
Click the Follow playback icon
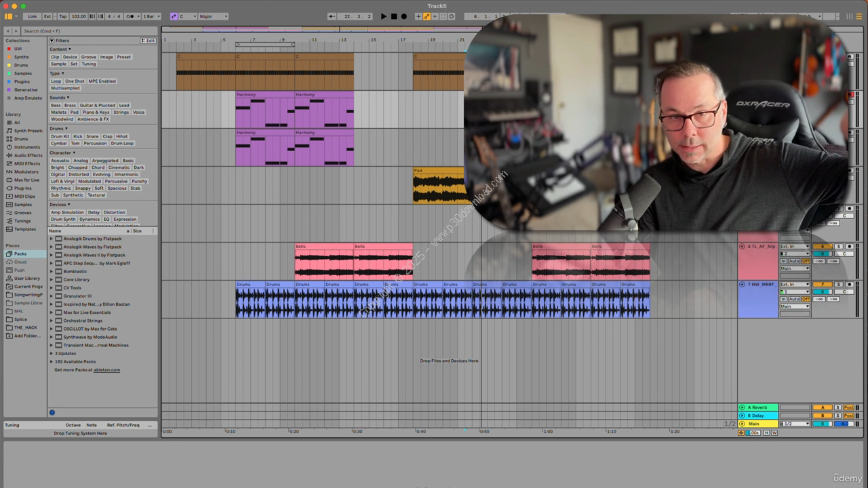[333, 16]
